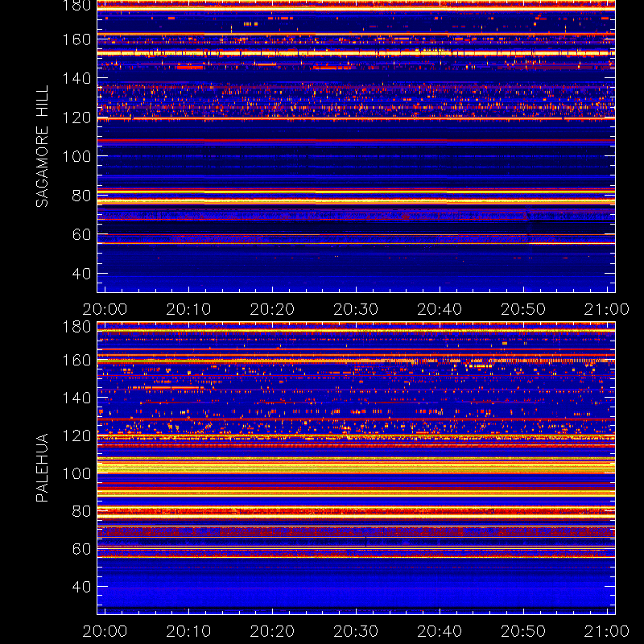Choose the 20:50 time label under Palehua plot
The height and width of the screenshot is (644, 644).
(523, 631)
